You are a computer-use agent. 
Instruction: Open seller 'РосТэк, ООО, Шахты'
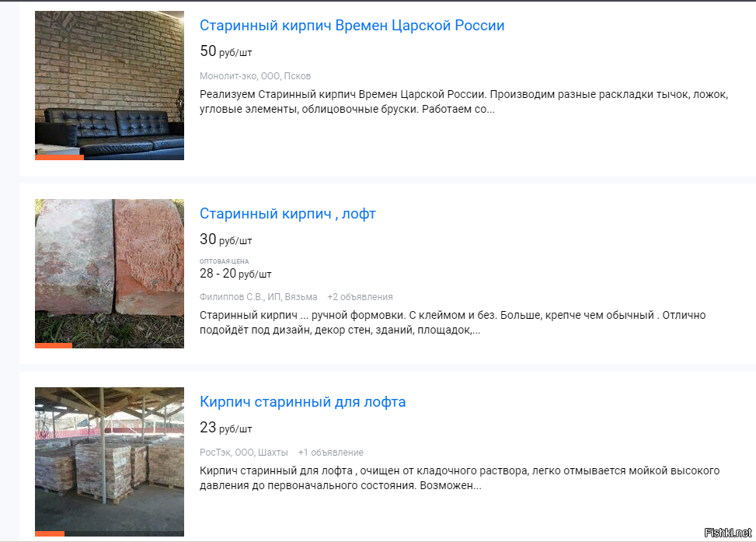click(243, 453)
